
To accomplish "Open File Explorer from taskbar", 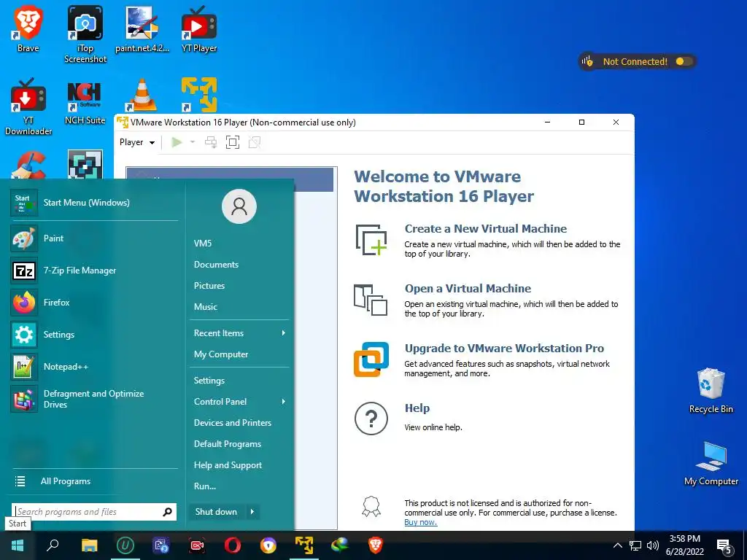I will tap(89, 545).
